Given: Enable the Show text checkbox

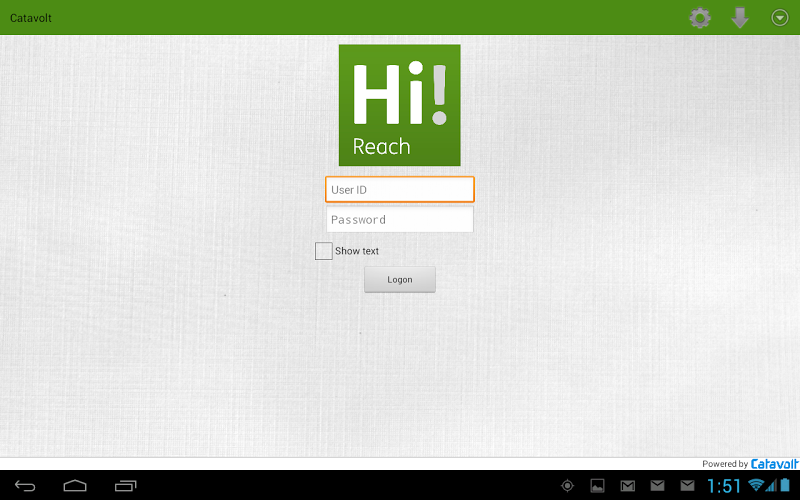Looking at the screenshot, I should click(324, 251).
